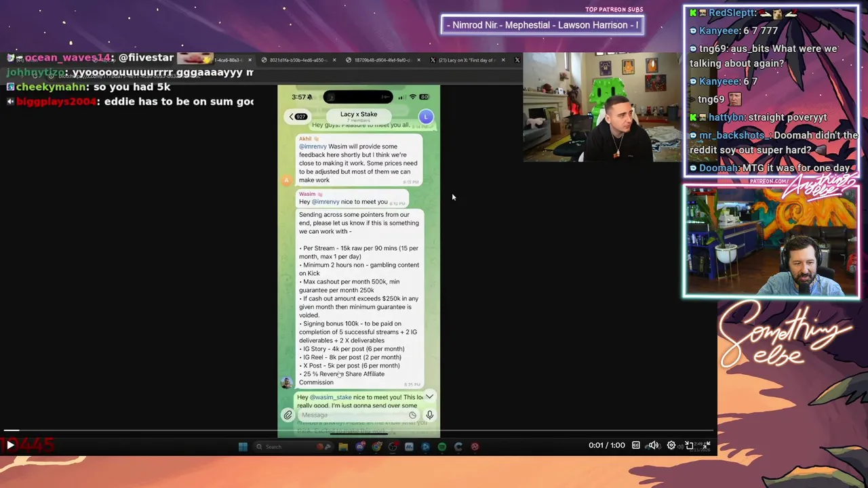Open the miniplayer popout icon
868x488 pixels.
point(689,445)
